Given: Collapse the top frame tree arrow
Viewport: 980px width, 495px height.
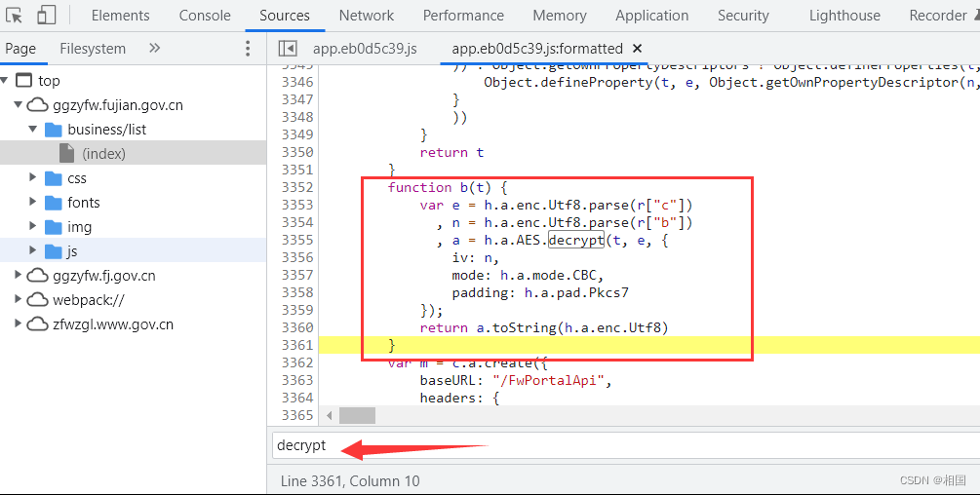Looking at the screenshot, I should click(5, 81).
